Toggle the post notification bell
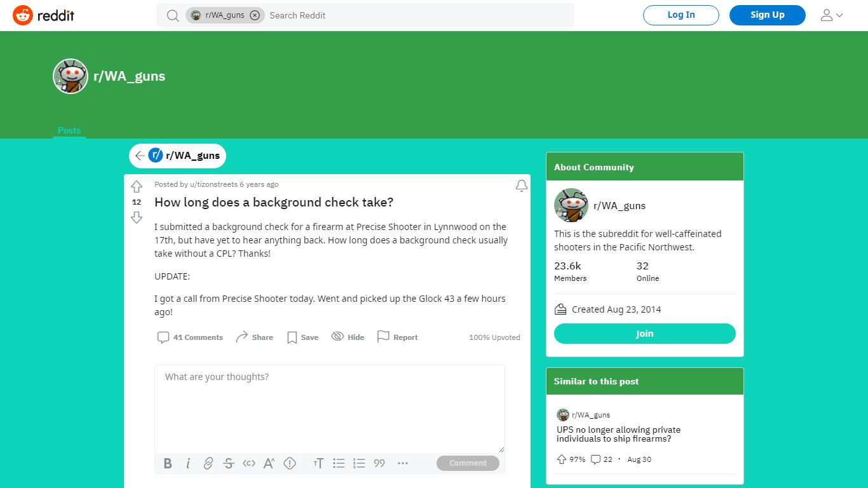 click(x=522, y=186)
